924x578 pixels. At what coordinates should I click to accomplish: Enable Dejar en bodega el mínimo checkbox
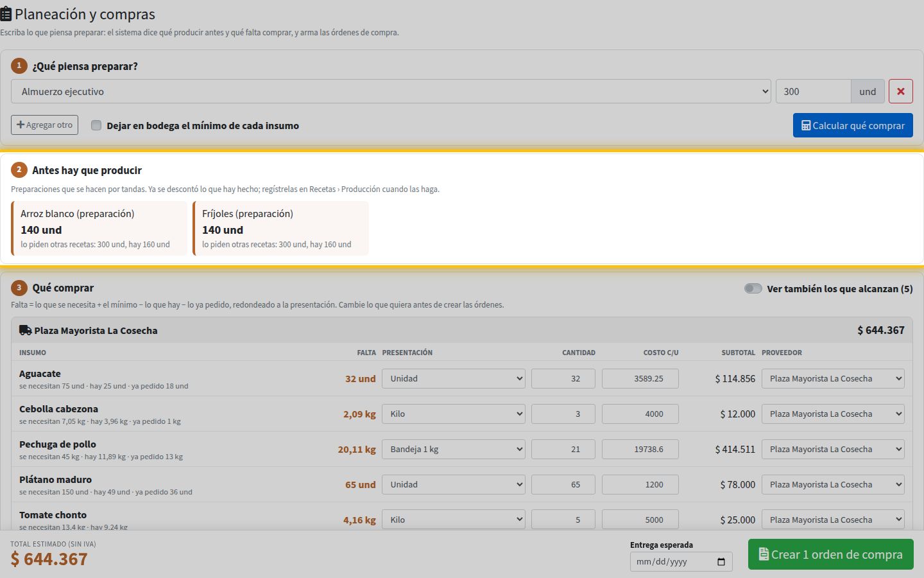pos(96,125)
